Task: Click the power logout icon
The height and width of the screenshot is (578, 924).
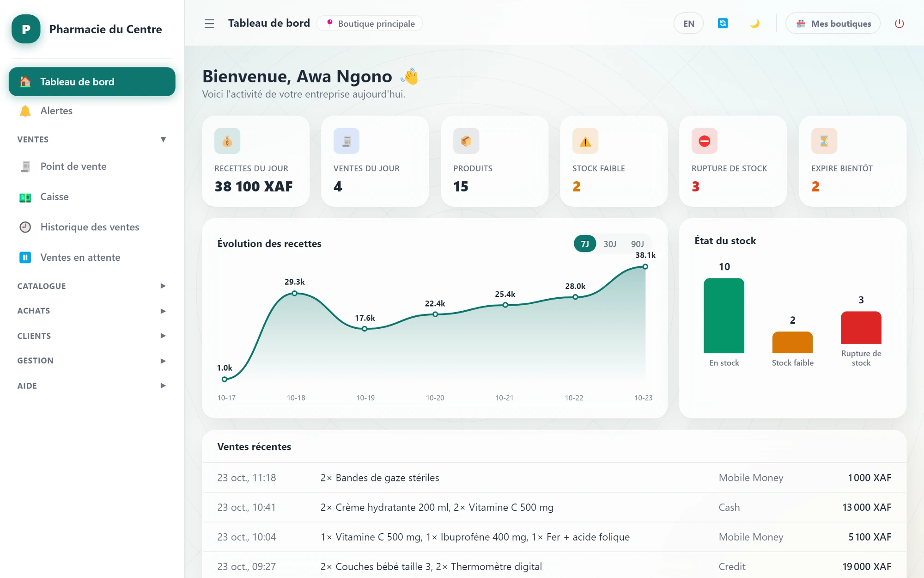Action: tap(899, 24)
